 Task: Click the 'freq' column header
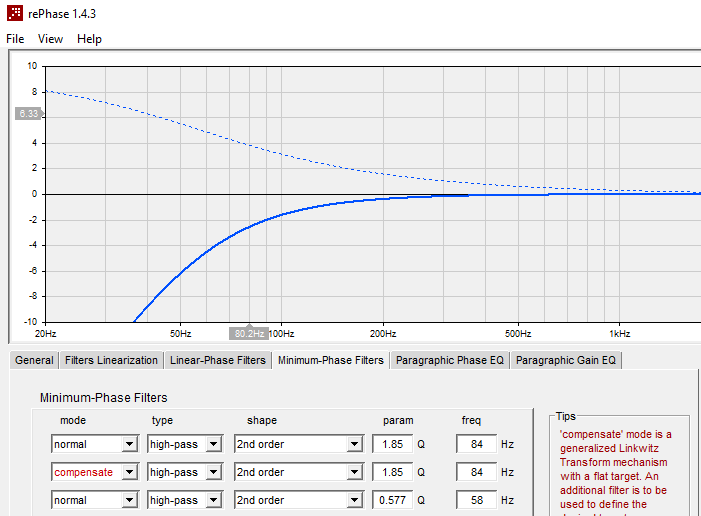[471, 420]
